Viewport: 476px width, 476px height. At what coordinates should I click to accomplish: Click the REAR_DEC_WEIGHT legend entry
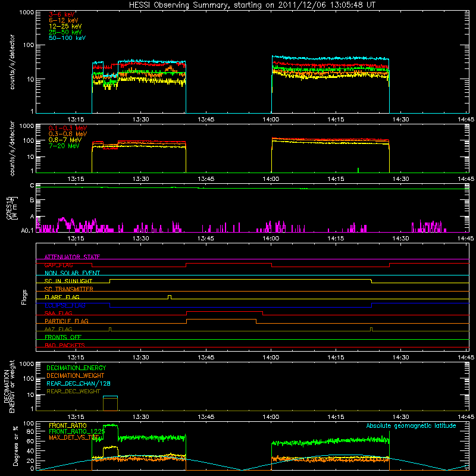[x=73, y=392]
